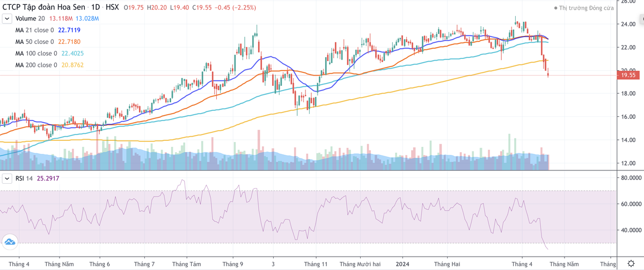
Task: Click the 80.0000 level on RSI scale
Action: [630, 178]
